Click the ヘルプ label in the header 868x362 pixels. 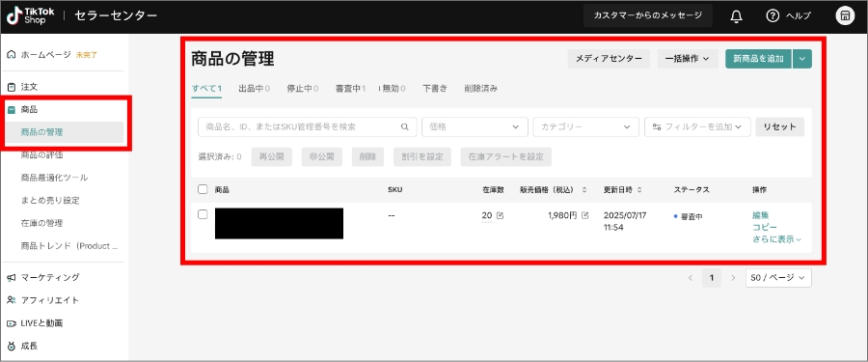[x=799, y=16]
